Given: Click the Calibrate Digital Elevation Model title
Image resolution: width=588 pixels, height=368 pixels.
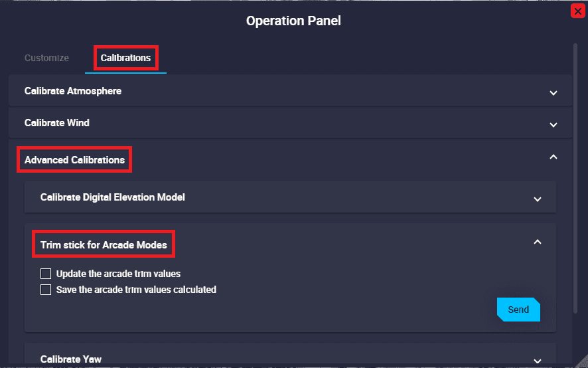Looking at the screenshot, I should pyautogui.click(x=113, y=197).
